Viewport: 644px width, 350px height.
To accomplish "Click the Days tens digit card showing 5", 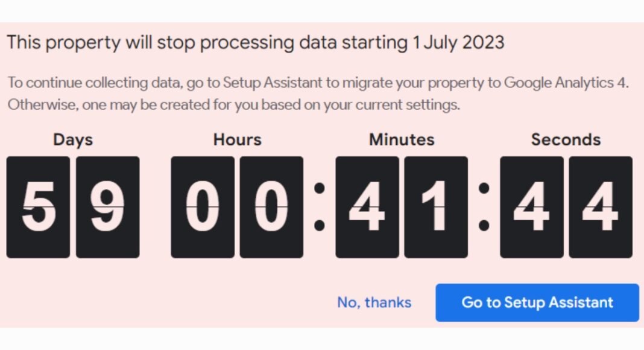I will tap(38, 207).
